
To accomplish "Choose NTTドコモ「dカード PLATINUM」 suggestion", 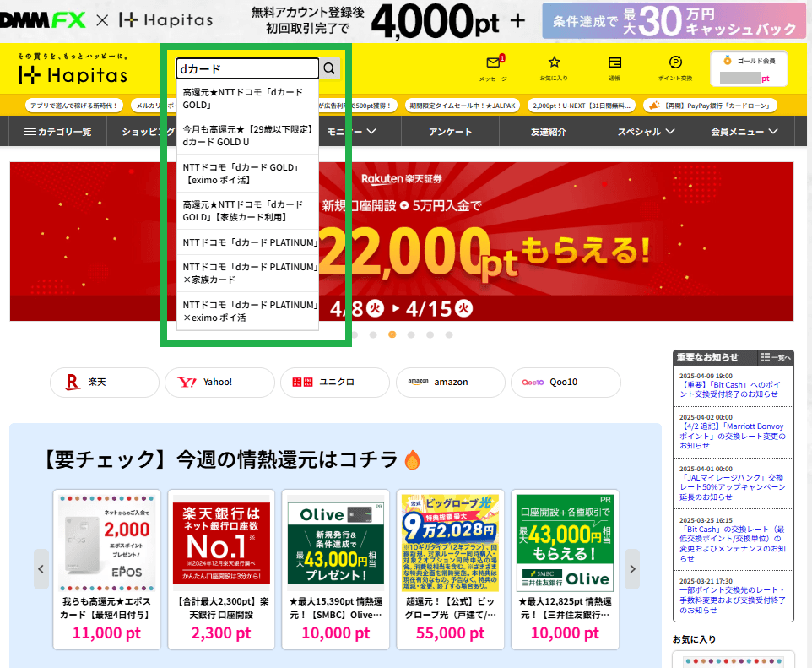I will click(x=250, y=243).
